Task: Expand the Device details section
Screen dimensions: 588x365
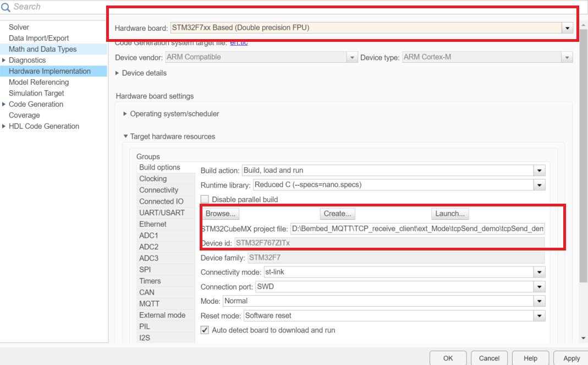Action: pyautogui.click(x=117, y=73)
